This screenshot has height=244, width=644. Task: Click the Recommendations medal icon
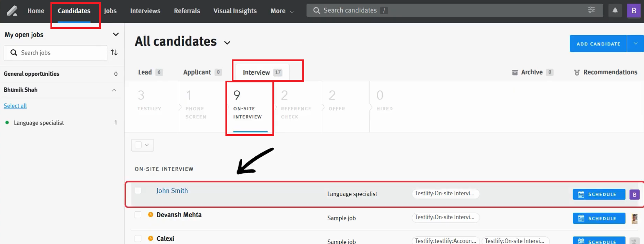(x=577, y=72)
